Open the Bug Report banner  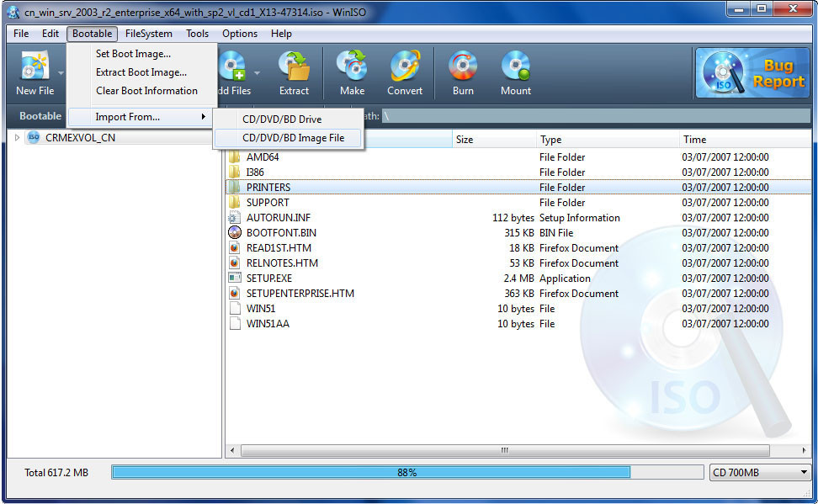tap(752, 73)
